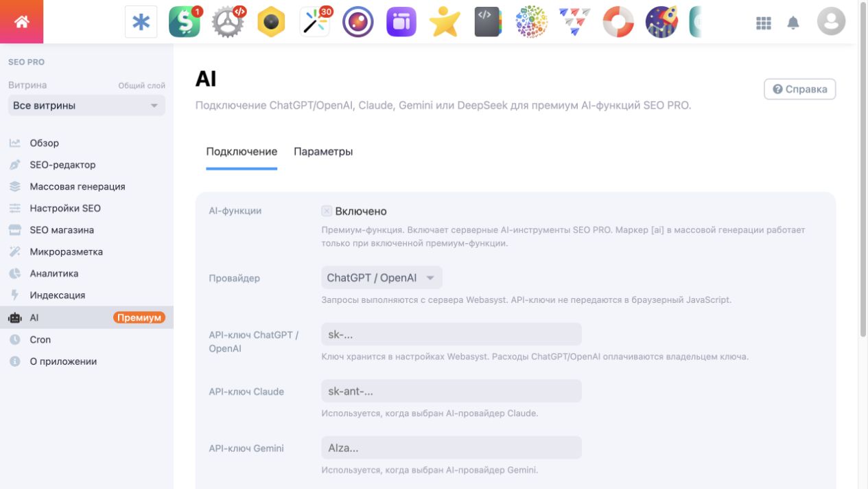868x489 pixels.
Task: Open the colorful dotted circle app
Action: (x=531, y=22)
